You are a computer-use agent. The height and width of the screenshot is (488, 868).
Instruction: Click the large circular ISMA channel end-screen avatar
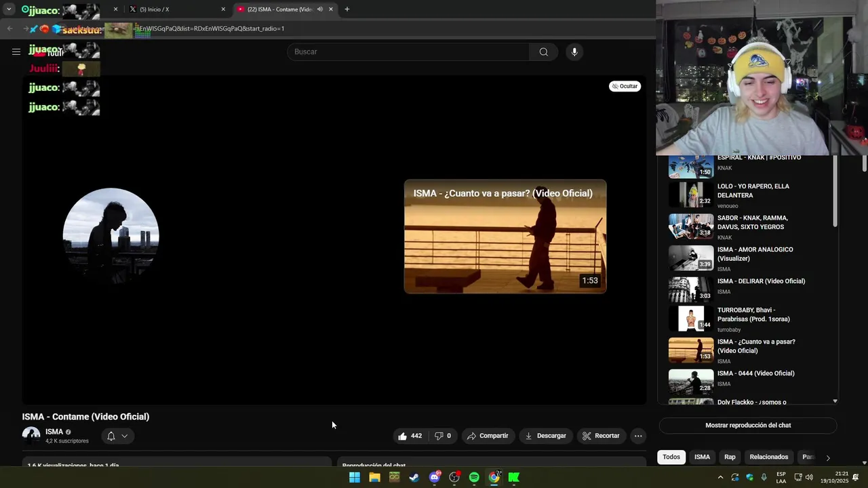[x=111, y=236]
